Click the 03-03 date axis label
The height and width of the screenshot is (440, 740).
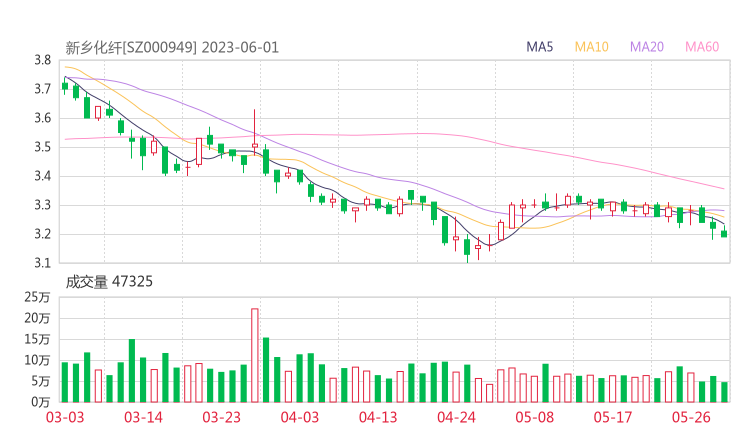pyautogui.click(x=65, y=417)
